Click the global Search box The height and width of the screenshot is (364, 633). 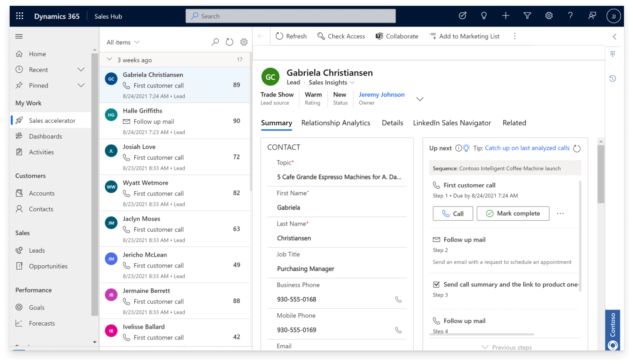290,16
